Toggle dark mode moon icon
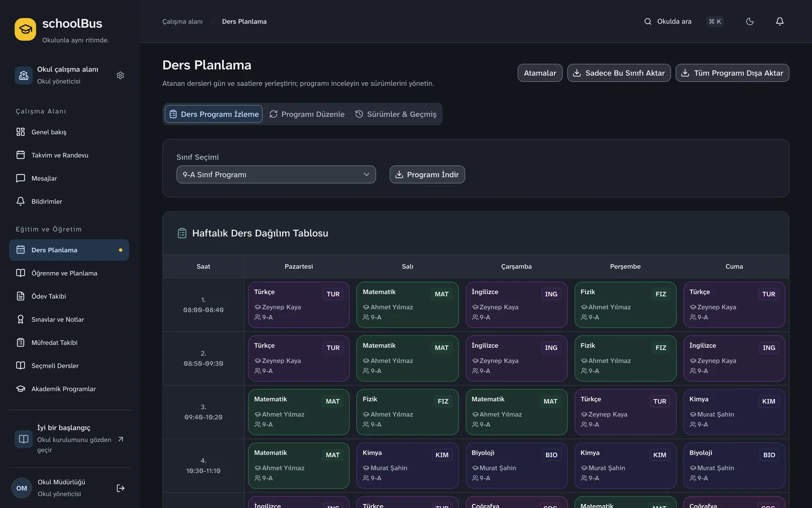812x508 pixels. click(x=750, y=21)
